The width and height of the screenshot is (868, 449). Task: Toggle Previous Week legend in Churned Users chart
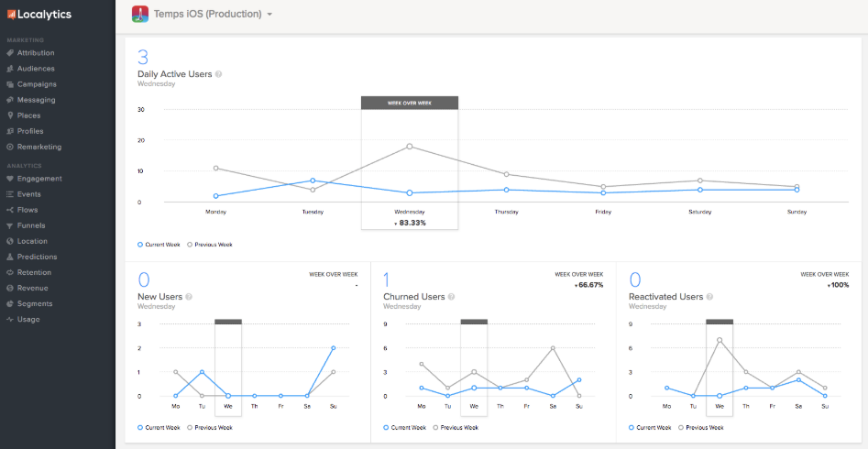(x=456, y=427)
